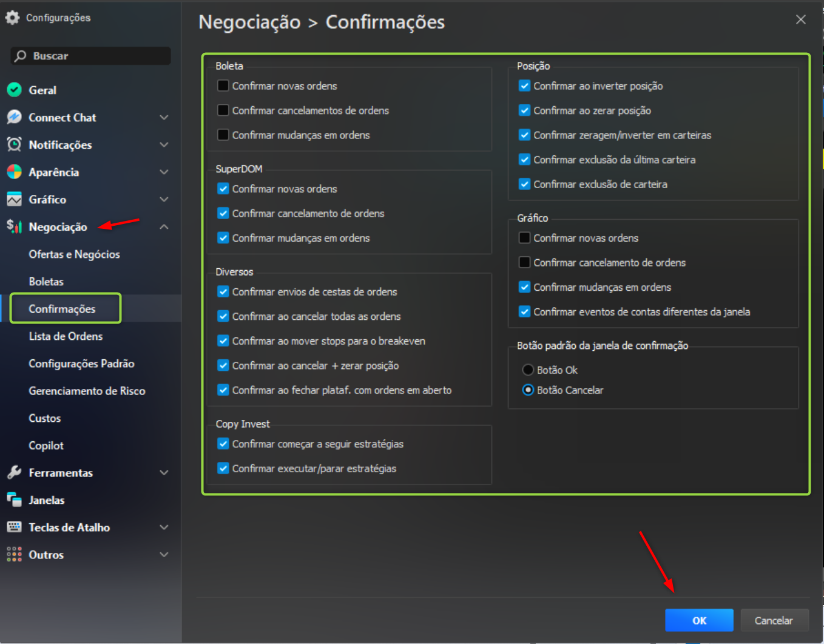Expand the Connect Chat section chevron

tap(164, 117)
